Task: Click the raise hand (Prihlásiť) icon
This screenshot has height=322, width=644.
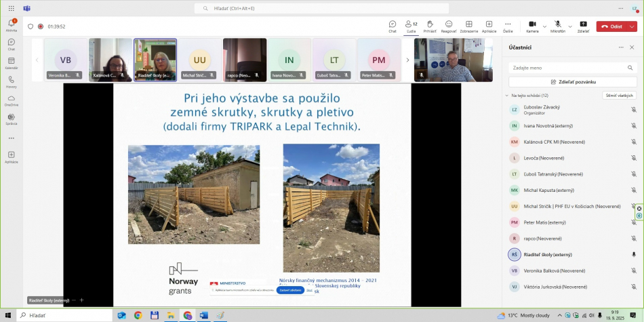Action: tap(430, 26)
